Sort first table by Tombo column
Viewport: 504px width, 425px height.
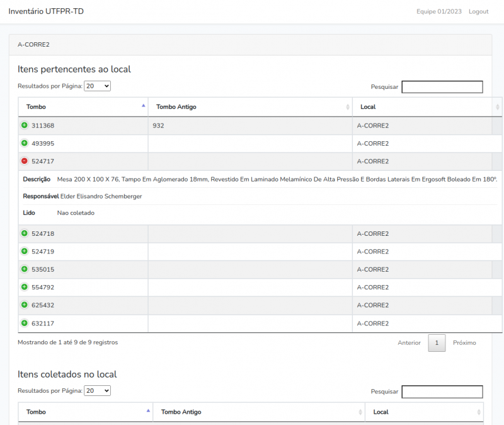83,107
